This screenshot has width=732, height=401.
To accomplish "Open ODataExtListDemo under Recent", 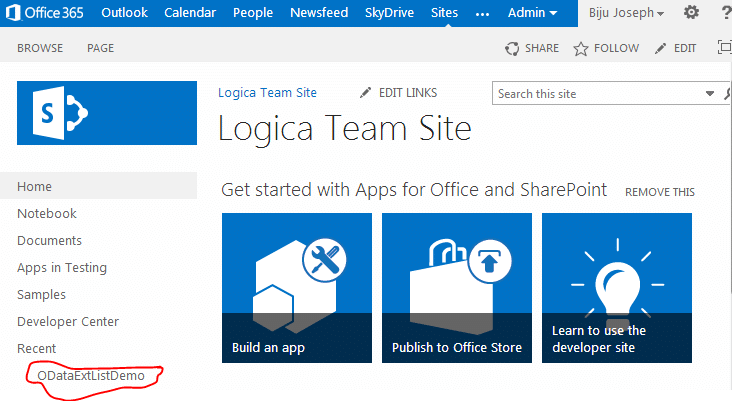I will (91, 375).
